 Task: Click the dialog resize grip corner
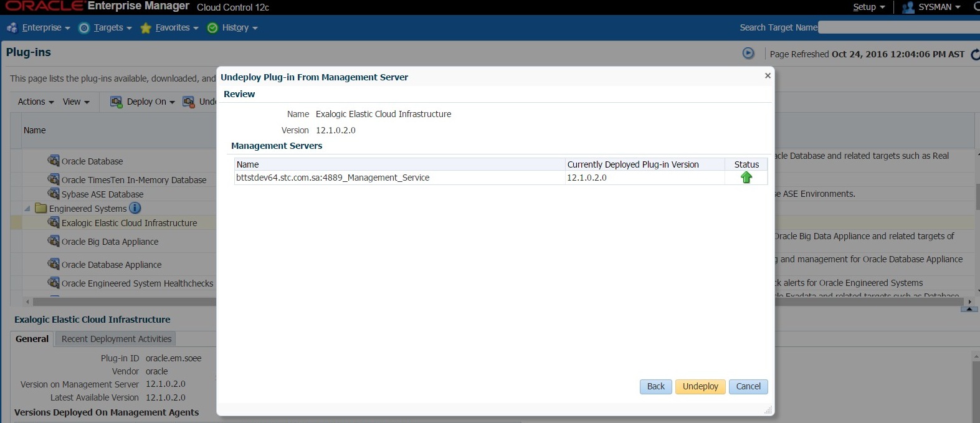[768, 410]
